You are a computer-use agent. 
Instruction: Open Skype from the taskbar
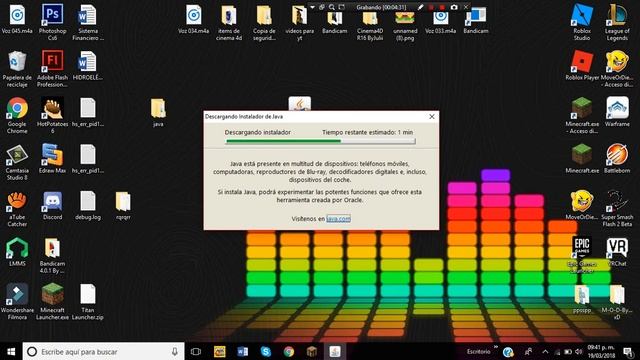(x=266, y=351)
